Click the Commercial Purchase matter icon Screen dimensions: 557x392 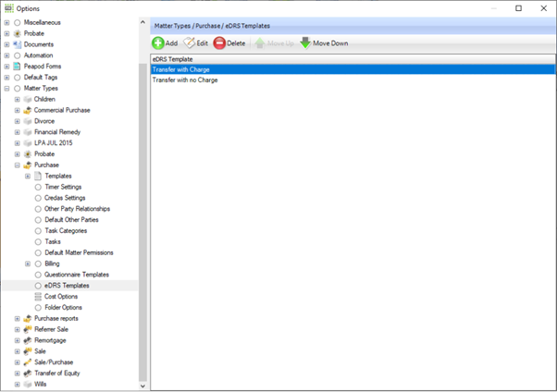[28, 110]
